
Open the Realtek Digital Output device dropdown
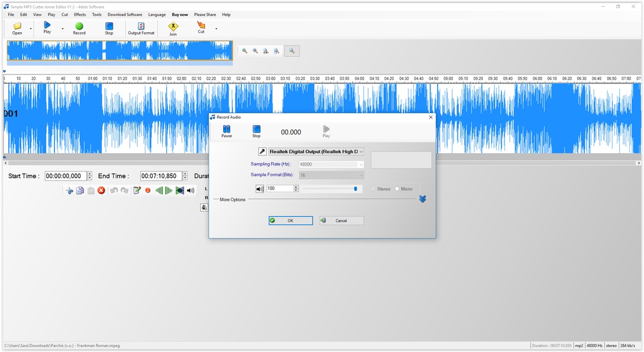(316, 151)
